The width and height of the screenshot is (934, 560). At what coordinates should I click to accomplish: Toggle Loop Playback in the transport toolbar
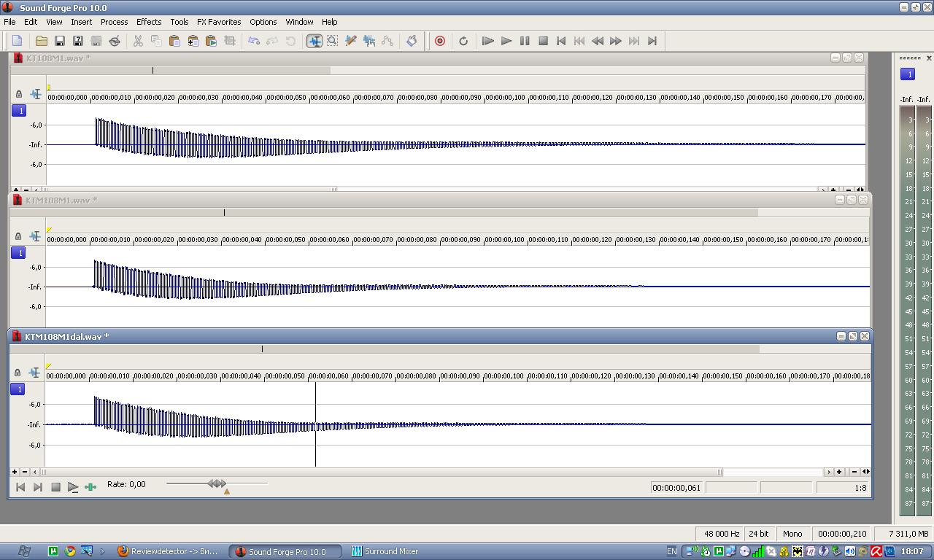click(463, 41)
